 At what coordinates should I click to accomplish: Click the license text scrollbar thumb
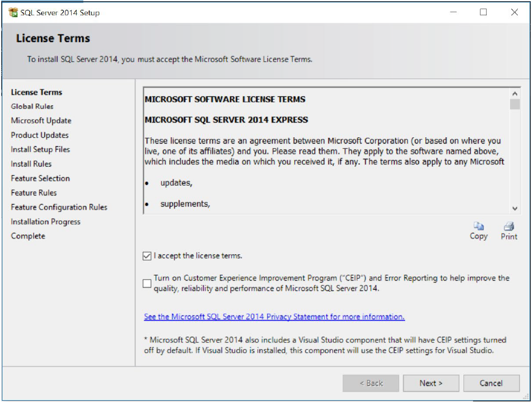tap(515, 104)
